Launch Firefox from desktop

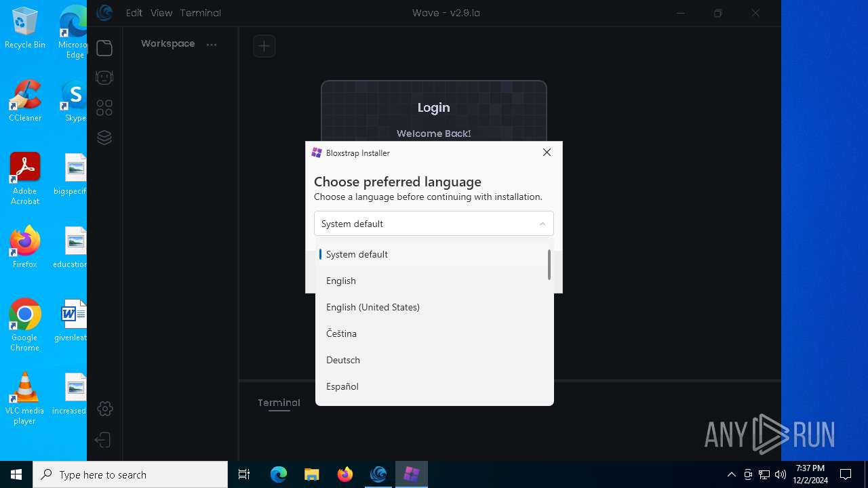tap(25, 247)
